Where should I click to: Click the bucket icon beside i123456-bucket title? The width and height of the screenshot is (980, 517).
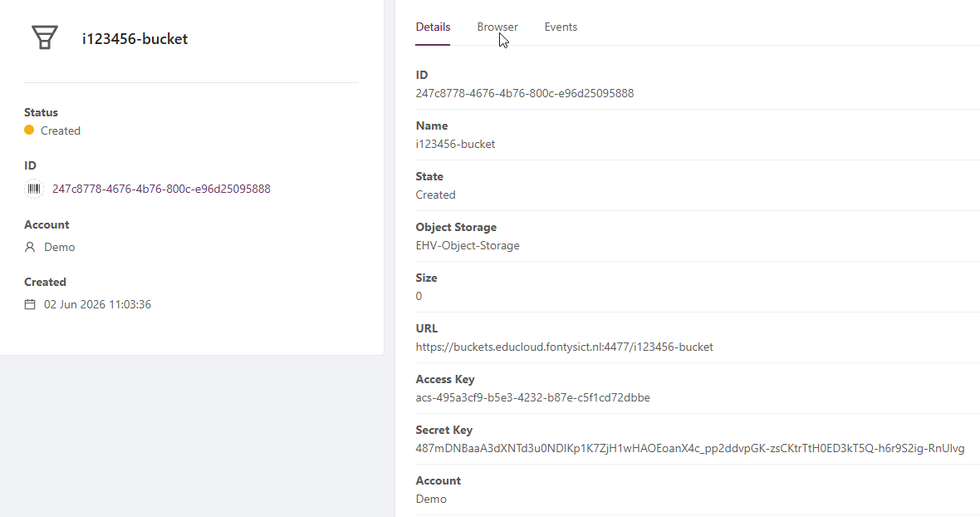[x=45, y=37]
